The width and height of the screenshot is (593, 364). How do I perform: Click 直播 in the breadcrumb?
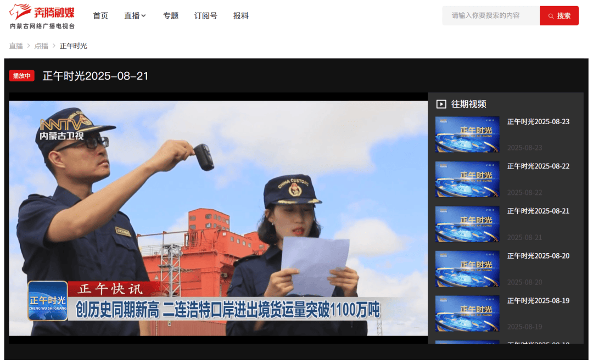16,46
